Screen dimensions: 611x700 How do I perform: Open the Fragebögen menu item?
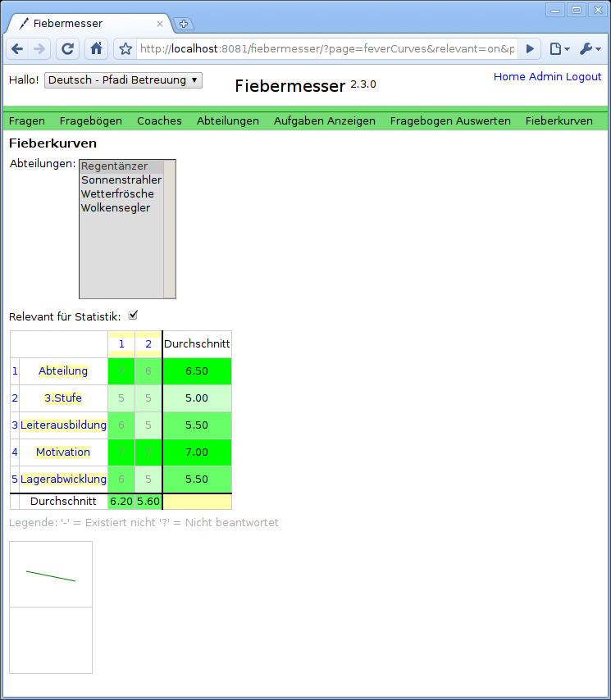90,120
